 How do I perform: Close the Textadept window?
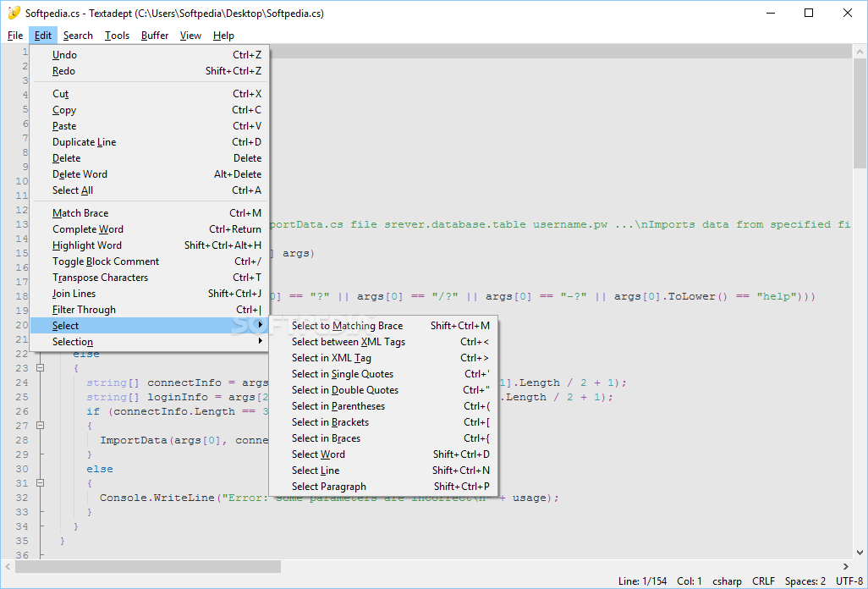848,13
